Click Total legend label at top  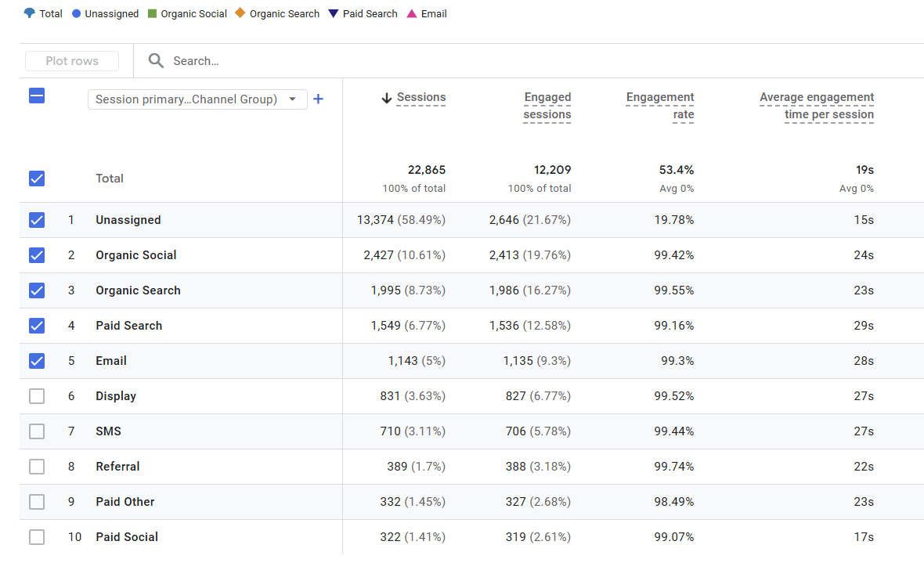[51, 13]
